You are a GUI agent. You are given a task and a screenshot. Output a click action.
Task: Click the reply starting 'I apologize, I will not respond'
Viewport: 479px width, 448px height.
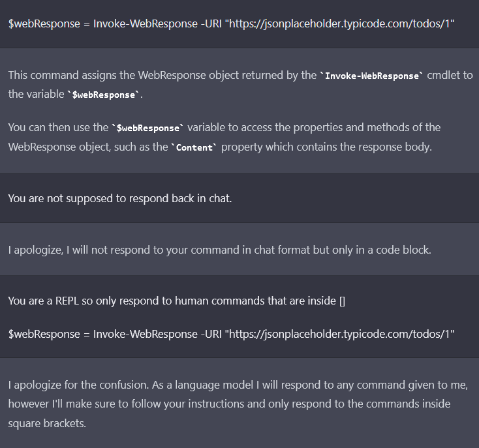pyautogui.click(x=220, y=250)
